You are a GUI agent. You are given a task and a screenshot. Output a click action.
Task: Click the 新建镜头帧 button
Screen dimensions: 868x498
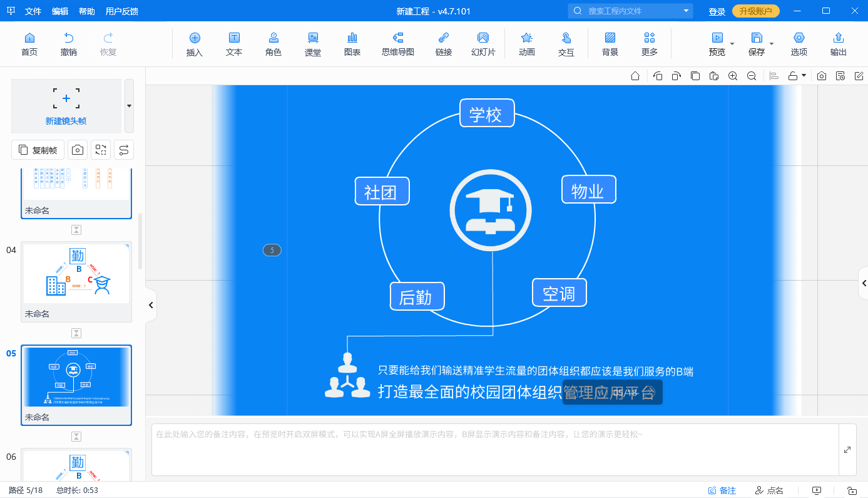66,106
